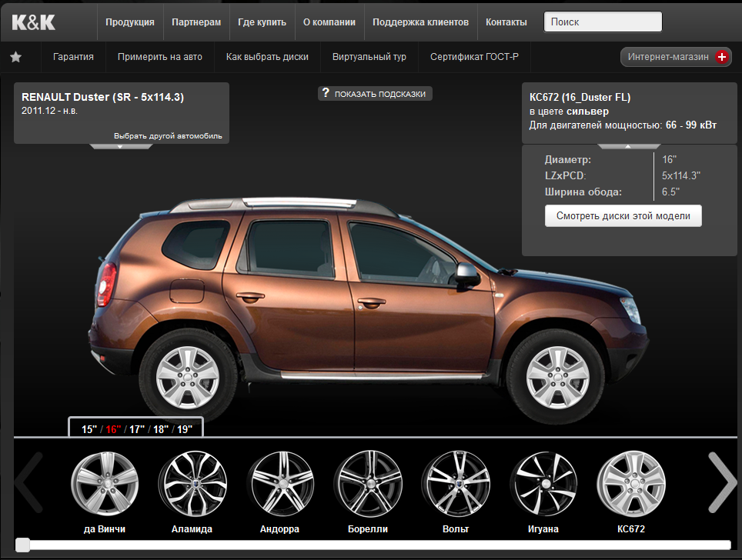Open the Продукция menu
Viewport: 742px width, 560px height.
tap(130, 22)
